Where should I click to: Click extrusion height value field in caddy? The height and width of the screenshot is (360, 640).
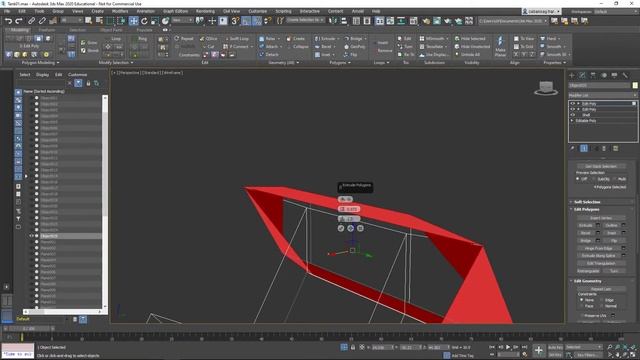coord(349,209)
